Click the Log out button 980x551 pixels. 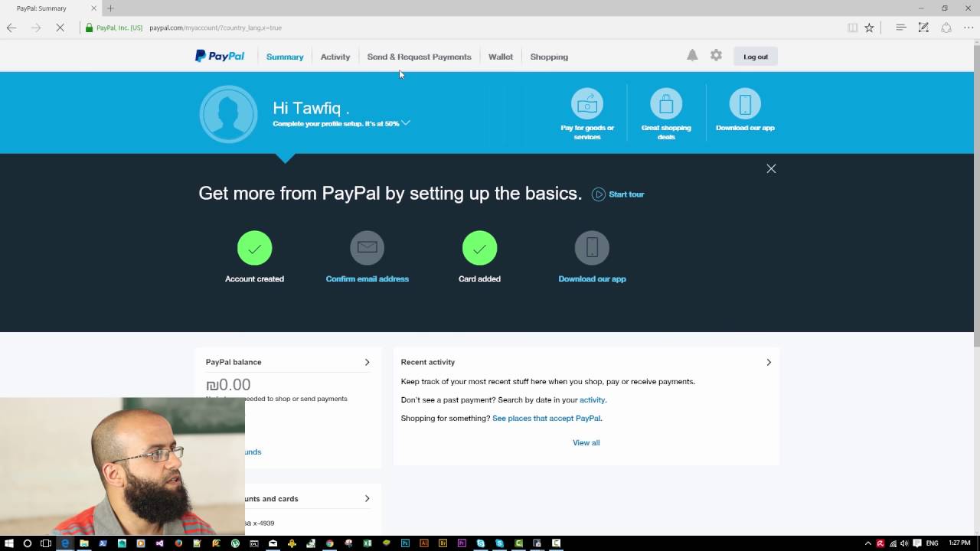pos(756,57)
